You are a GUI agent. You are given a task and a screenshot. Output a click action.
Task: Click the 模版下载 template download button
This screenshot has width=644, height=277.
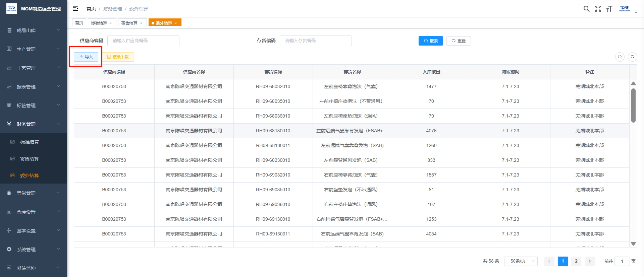pos(118,57)
